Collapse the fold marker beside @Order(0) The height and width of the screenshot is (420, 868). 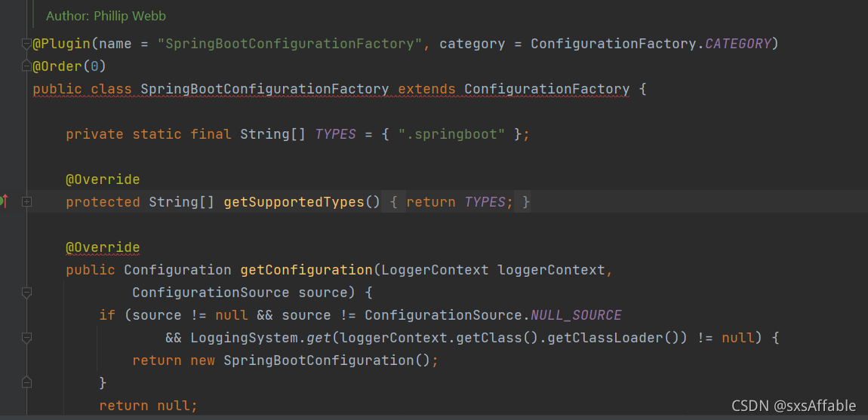pos(26,66)
